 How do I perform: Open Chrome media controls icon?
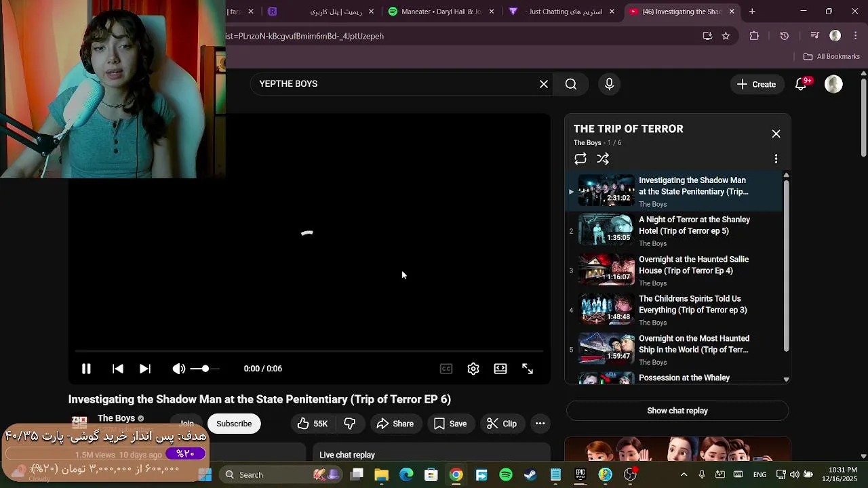pos(814,36)
